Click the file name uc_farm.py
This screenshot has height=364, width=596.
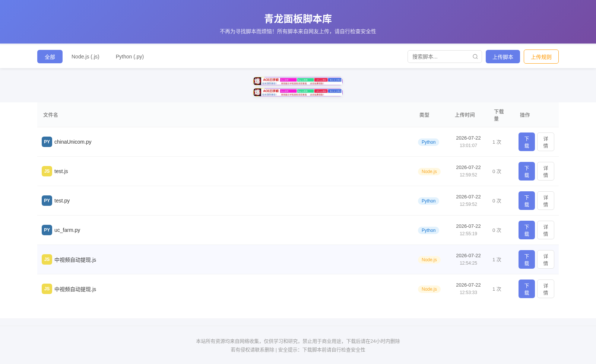click(x=67, y=230)
